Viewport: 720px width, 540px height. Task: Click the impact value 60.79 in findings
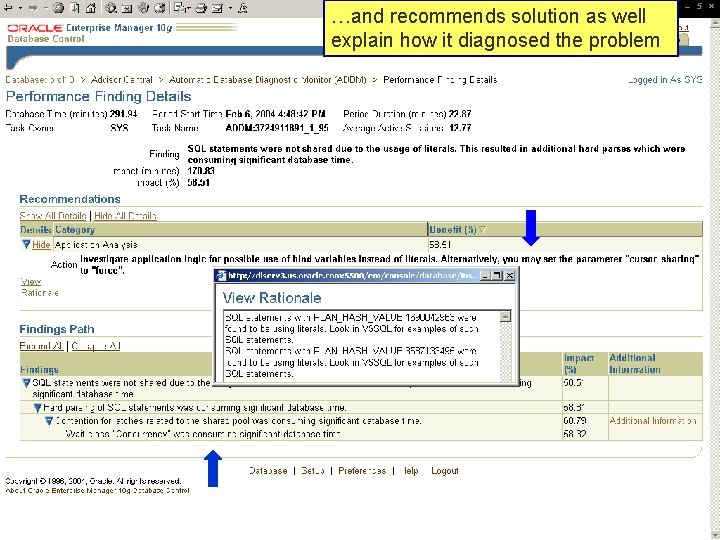pyautogui.click(x=574, y=421)
